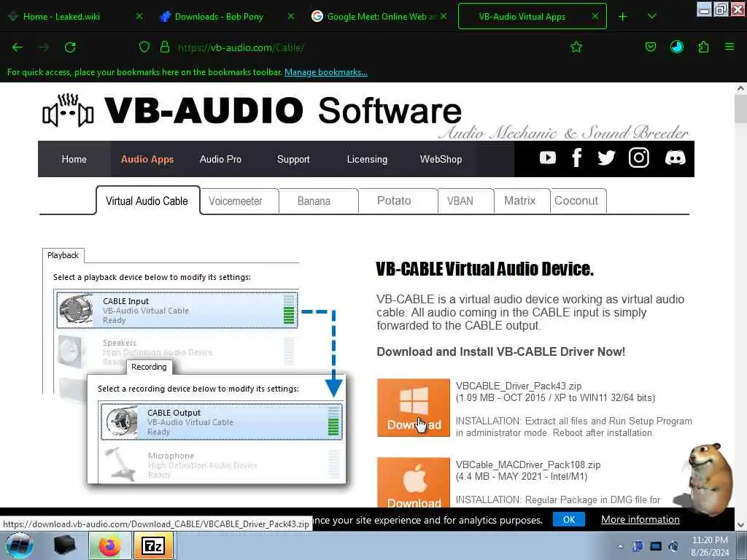This screenshot has width=747, height=560.
Task: Expand the list all tabs chevron
Action: coord(652,17)
